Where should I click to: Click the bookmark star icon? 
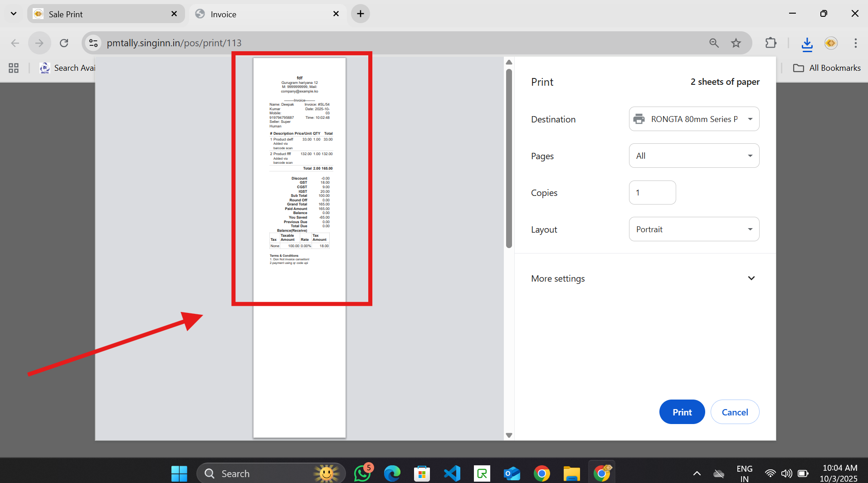tap(736, 43)
